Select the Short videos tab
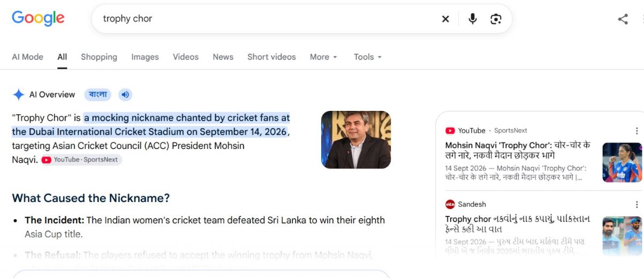This screenshot has width=644, height=278. [x=271, y=57]
